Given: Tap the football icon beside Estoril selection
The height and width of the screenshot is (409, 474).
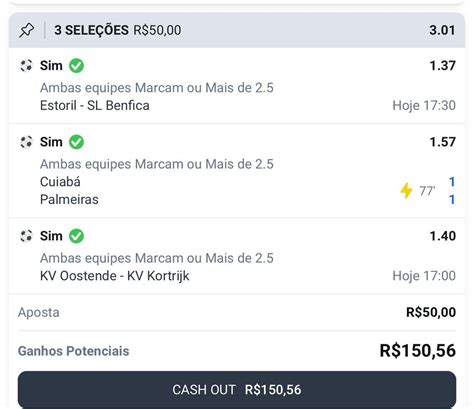Looking at the screenshot, I should (x=26, y=66).
